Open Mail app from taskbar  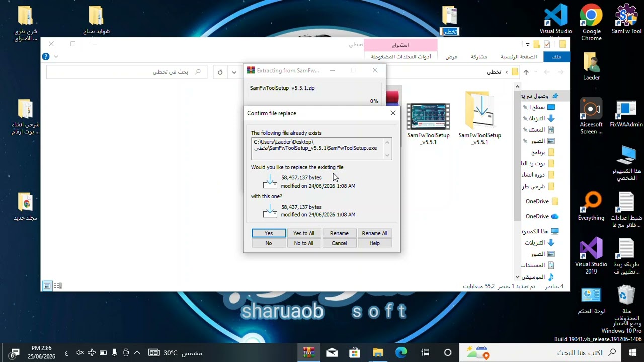[332, 353]
